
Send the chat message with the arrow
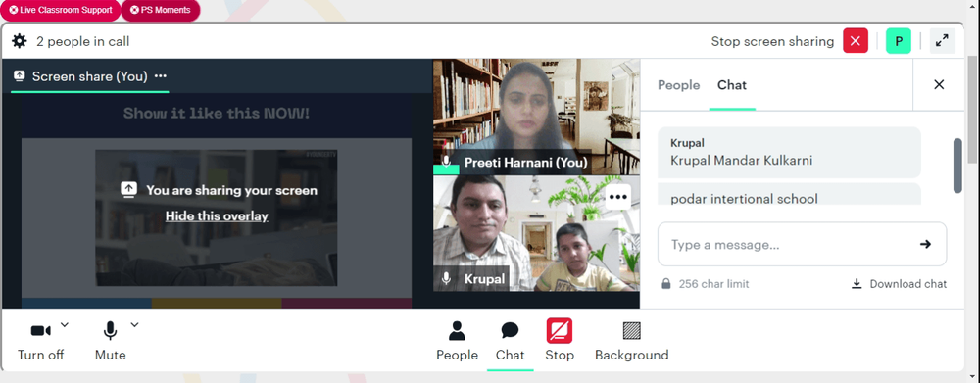click(x=926, y=244)
